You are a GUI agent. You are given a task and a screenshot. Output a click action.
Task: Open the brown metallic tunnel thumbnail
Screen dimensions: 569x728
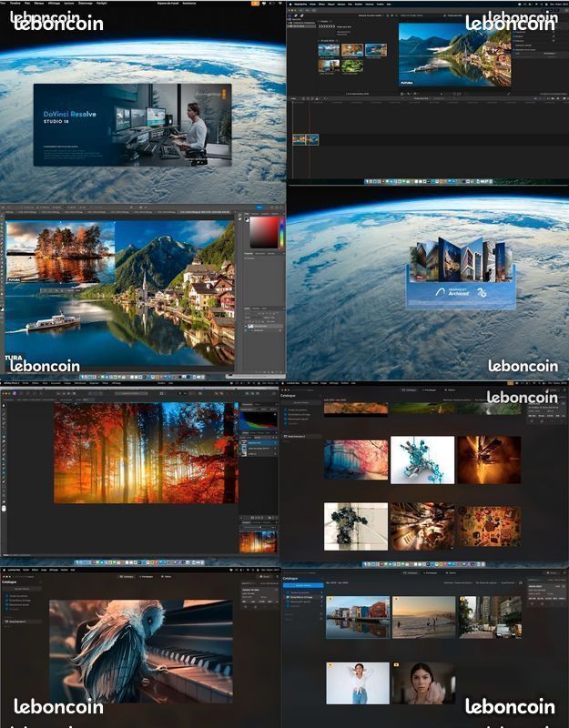coord(422,527)
